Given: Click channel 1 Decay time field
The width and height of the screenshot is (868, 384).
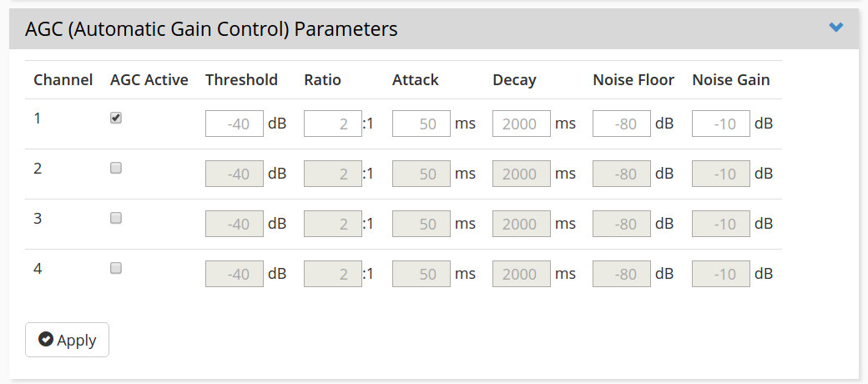Looking at the screenshot, I should (521, 124).
